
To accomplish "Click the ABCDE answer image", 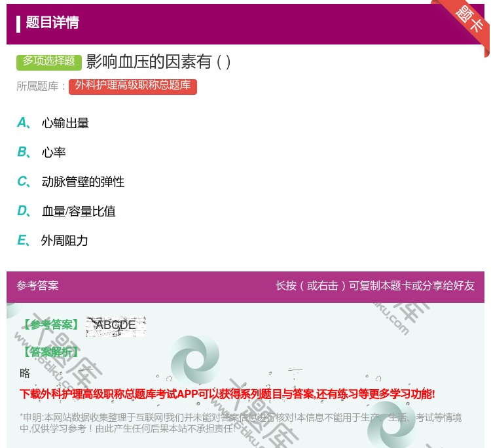I will tap(116, 325).
